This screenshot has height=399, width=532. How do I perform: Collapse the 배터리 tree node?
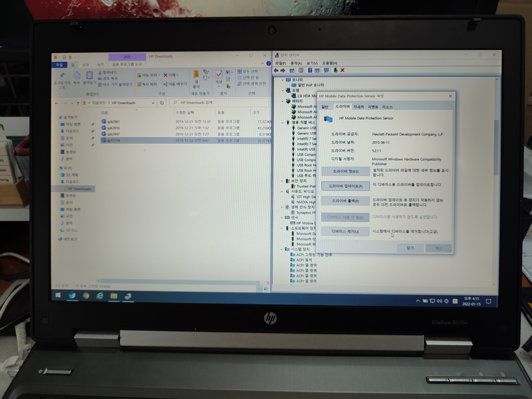(282, 101)
